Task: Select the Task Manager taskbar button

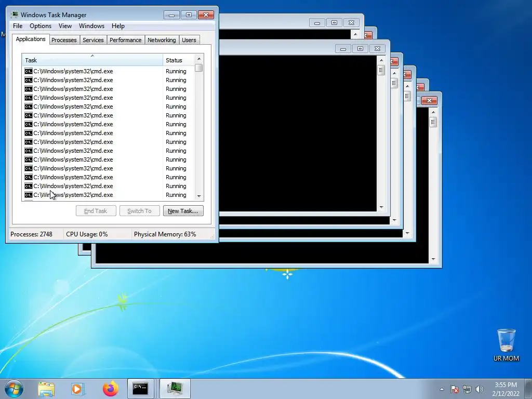Action: click(x=175, y=389)
